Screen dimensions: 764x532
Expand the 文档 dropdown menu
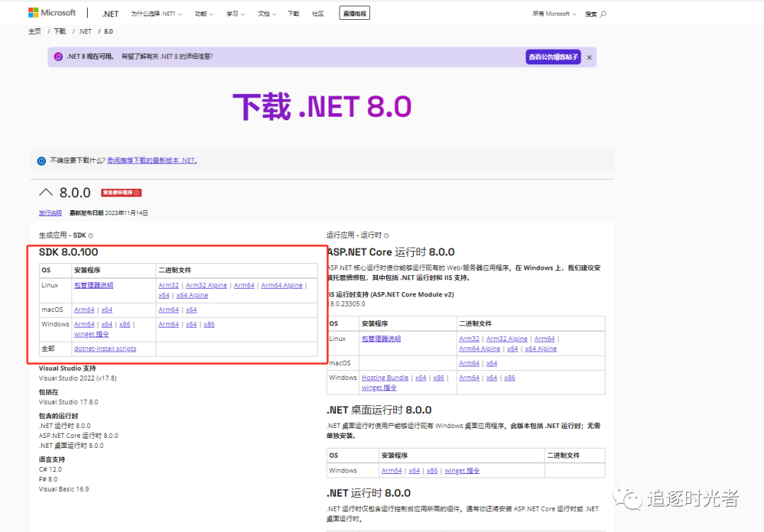click(267, 13)
